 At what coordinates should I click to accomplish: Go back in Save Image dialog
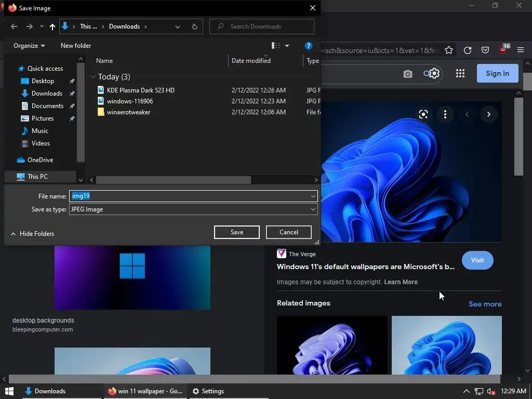[14, 26]
